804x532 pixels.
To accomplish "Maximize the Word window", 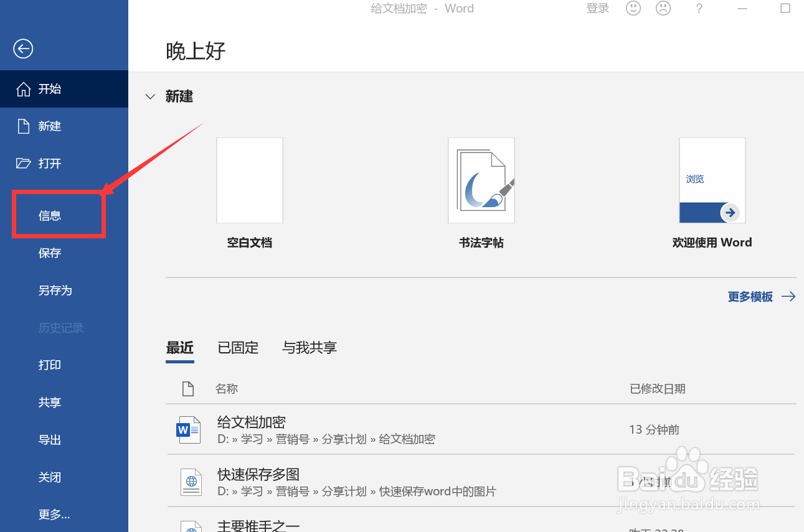I will click(x=785, y=9).
